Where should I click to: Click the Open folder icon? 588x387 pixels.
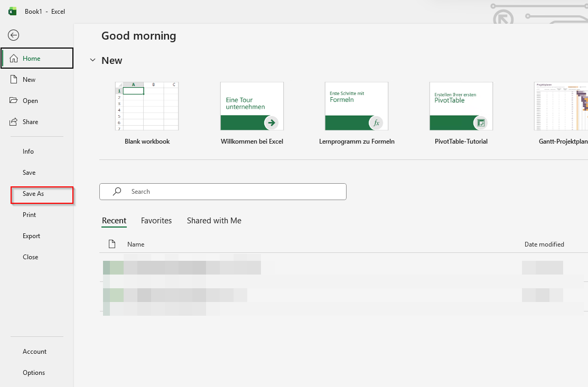[14, 101]
